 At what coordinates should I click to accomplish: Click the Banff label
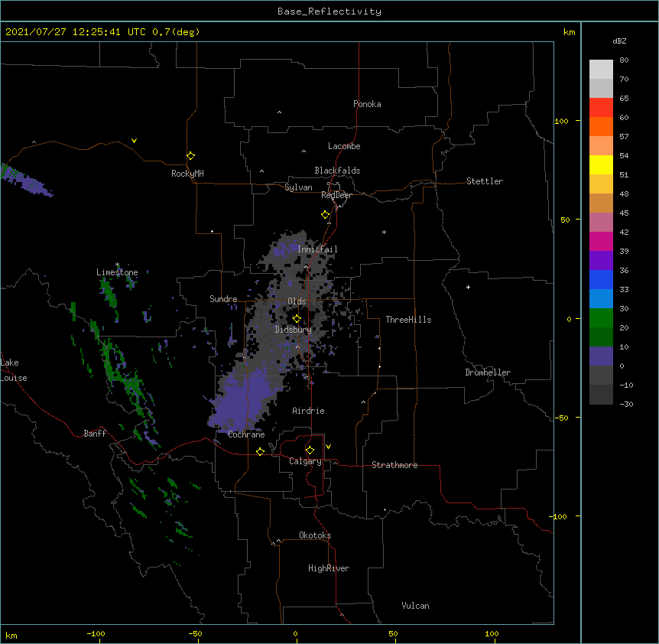95,434
